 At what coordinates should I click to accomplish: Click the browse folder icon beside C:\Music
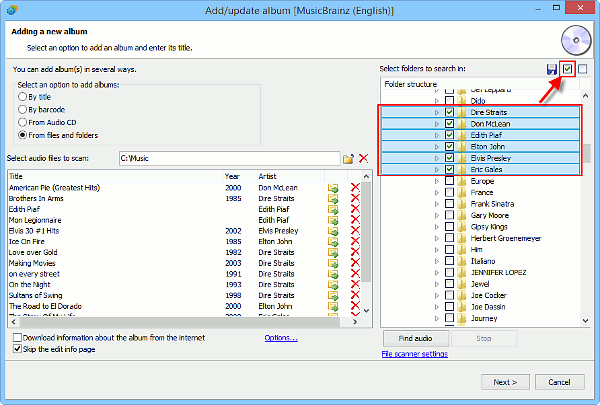tap(348, 158)
